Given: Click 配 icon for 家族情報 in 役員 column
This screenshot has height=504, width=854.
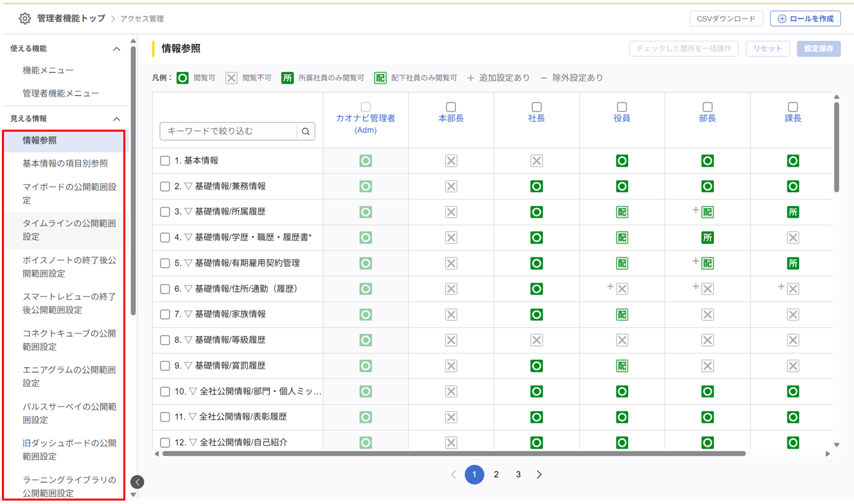Looking at the screenshot, I should point(622,315).
